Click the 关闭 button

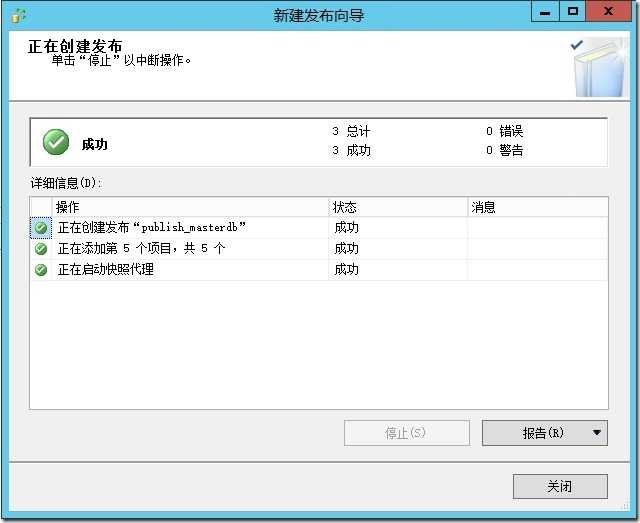[x=560, y=486]
